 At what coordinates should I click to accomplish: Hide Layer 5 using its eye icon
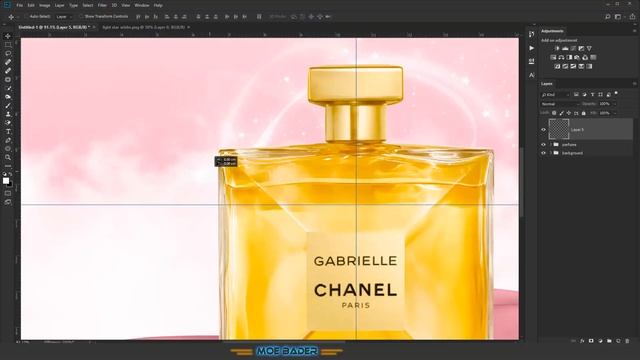click(543, 130)
